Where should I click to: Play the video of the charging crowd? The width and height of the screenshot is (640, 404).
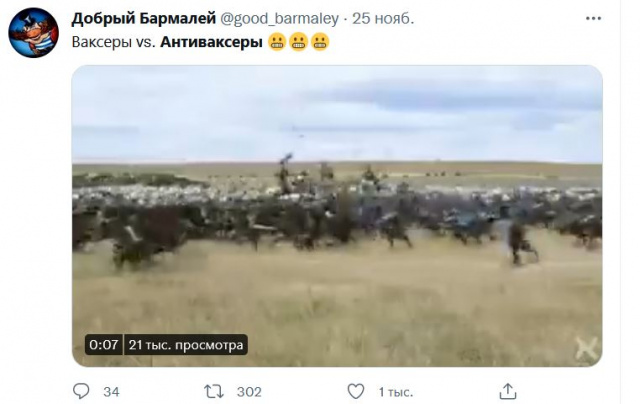pyautogui.click(x=337, y=216)
